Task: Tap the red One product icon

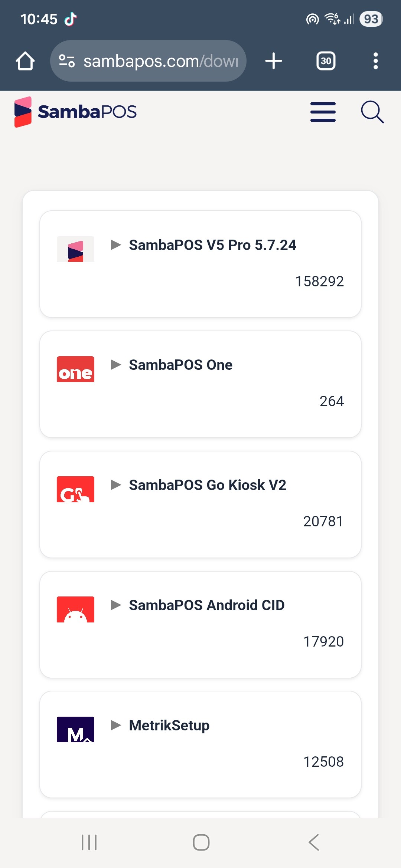Action: 75,369
